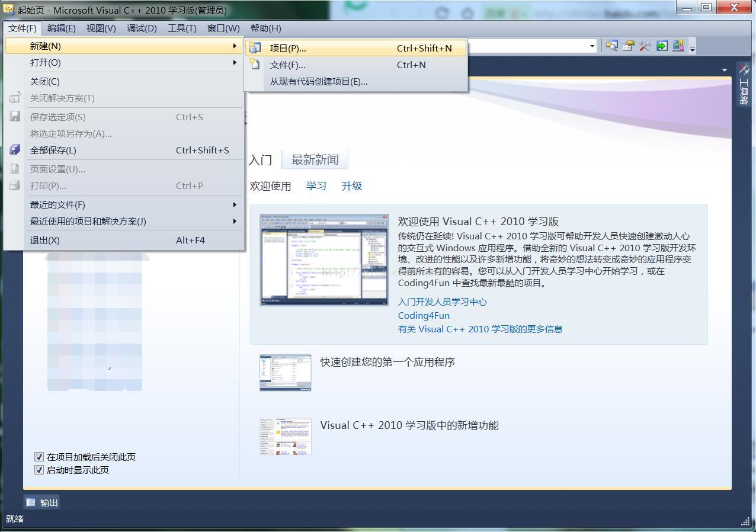Click the Toolbox wrench toolbar icon
Image resolution: width=756 pixels, height=532 pixels.
tap(645, 46)
